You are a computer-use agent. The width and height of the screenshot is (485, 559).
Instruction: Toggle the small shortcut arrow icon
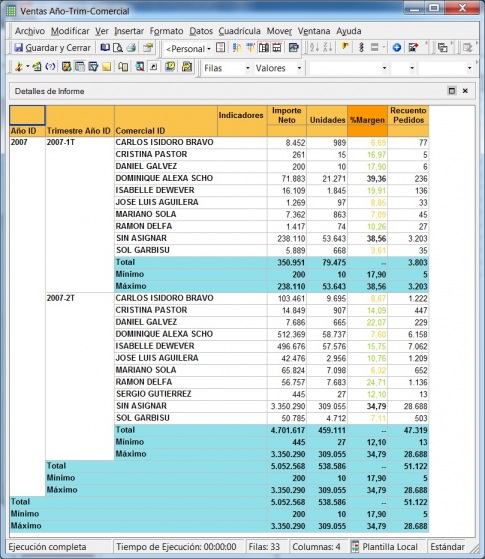153,67
